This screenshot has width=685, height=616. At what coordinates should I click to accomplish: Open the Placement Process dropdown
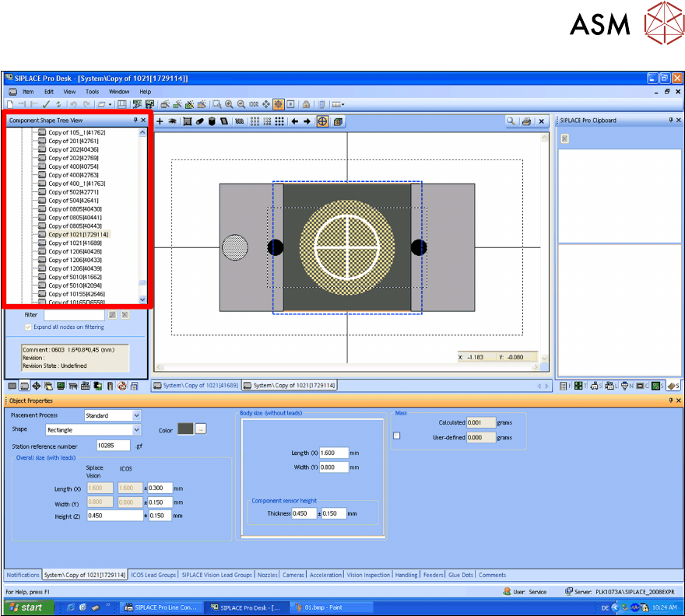tap(137, 416)
